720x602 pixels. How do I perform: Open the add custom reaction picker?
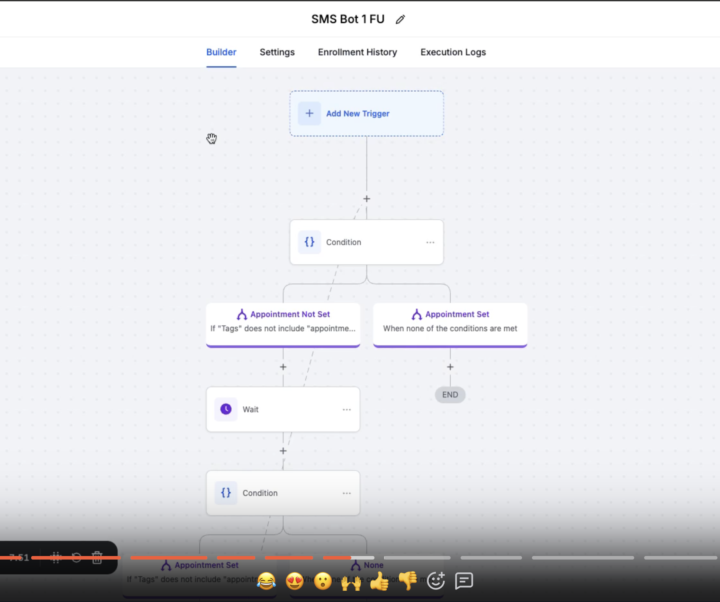436,581
